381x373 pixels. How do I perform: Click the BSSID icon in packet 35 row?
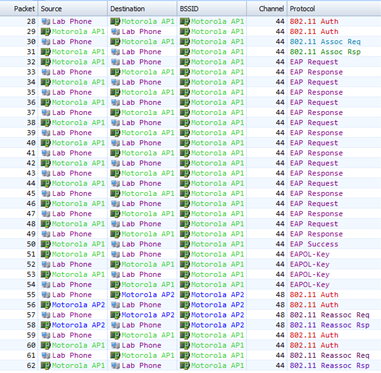point(185,92)
